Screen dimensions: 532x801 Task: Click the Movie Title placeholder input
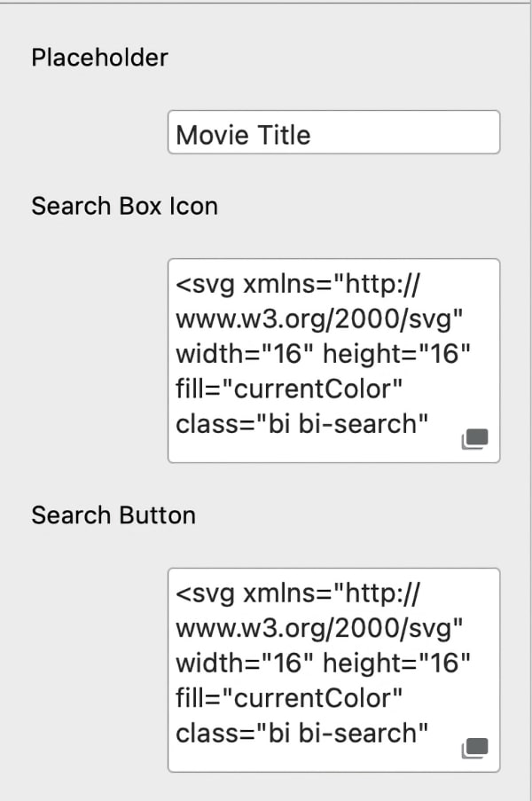tap(333, 133)
